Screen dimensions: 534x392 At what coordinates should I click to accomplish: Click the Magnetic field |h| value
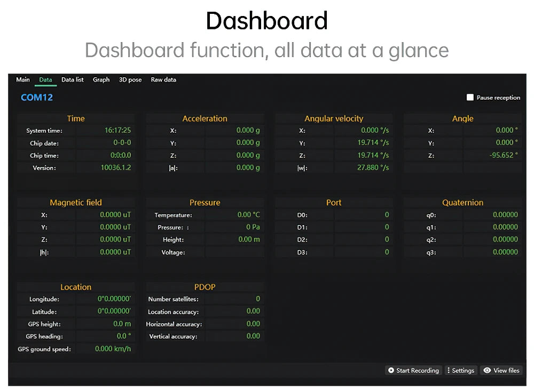(115, 252)
